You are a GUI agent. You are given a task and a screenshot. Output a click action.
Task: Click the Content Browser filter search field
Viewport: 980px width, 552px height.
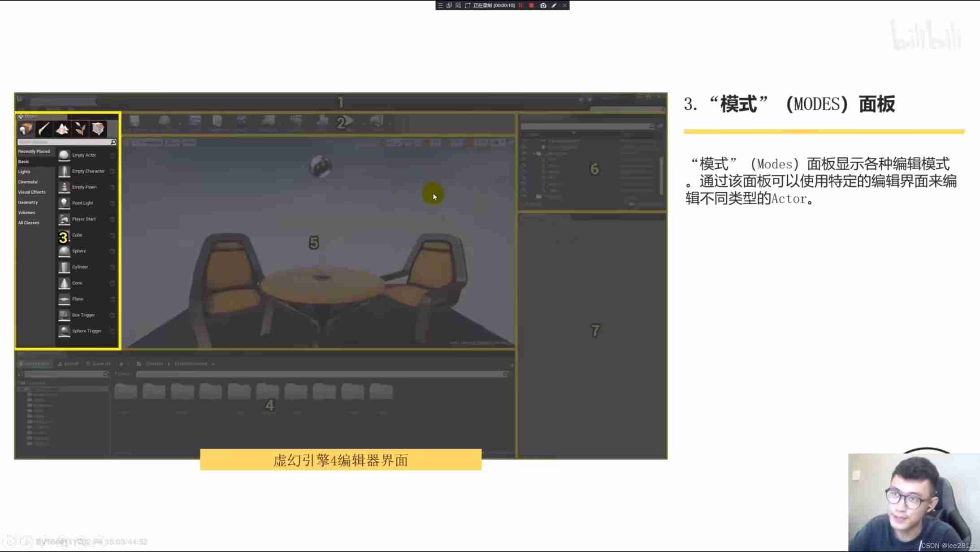pos(322,374)
